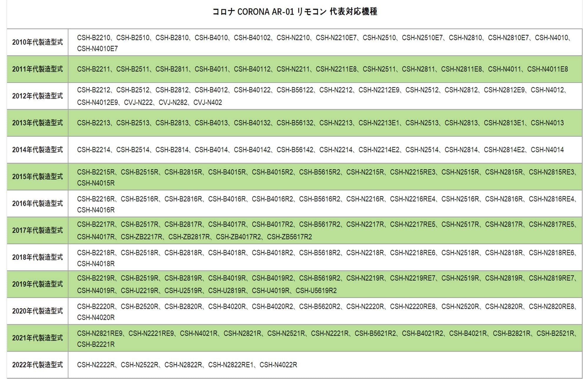588x387 pixels.
Task: Click model CVJ-N402 in 2012 row
Action: click(208, 102)
